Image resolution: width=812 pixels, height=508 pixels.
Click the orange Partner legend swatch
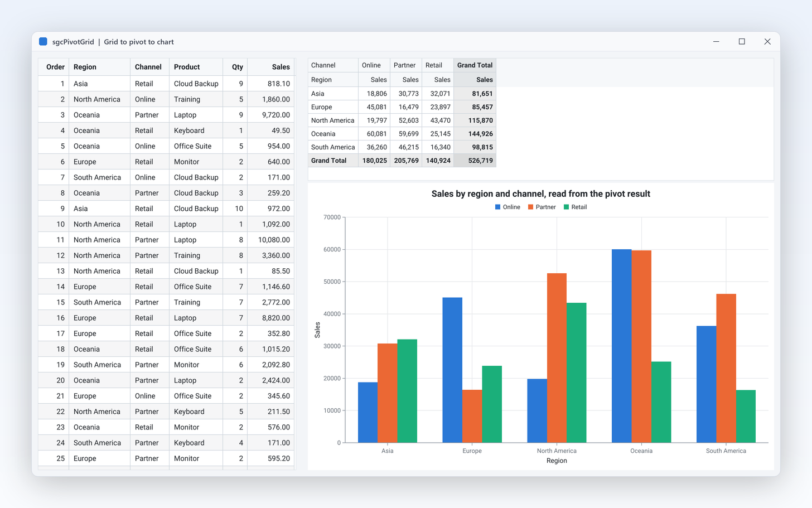click(x=530, y=207)
